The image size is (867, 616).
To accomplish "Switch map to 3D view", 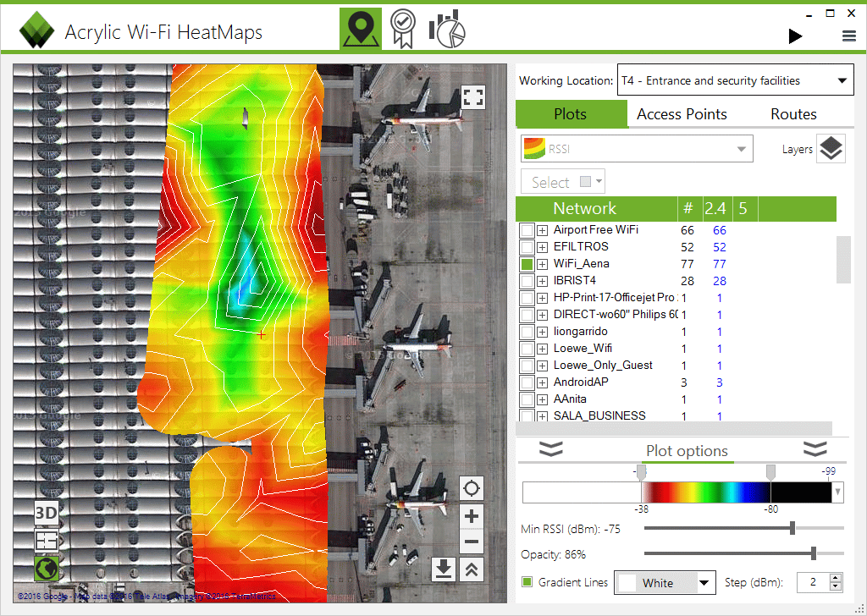I will pos(46,514).
